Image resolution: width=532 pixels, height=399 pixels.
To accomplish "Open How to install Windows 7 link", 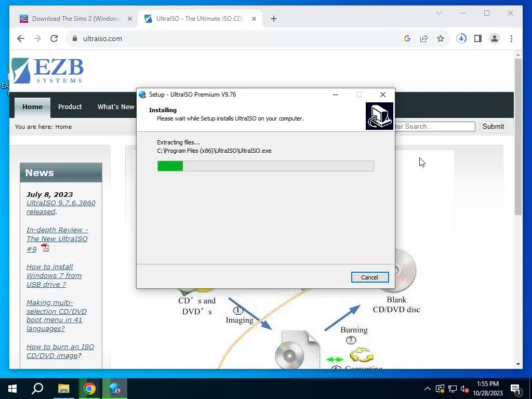I will point(54,275).
